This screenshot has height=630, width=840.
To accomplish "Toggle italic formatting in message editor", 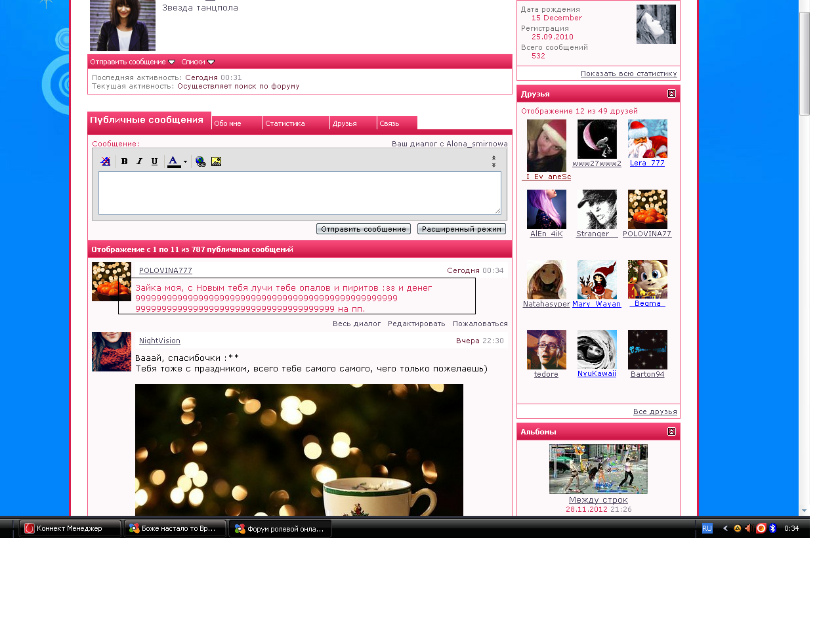I will click(139, 161).
